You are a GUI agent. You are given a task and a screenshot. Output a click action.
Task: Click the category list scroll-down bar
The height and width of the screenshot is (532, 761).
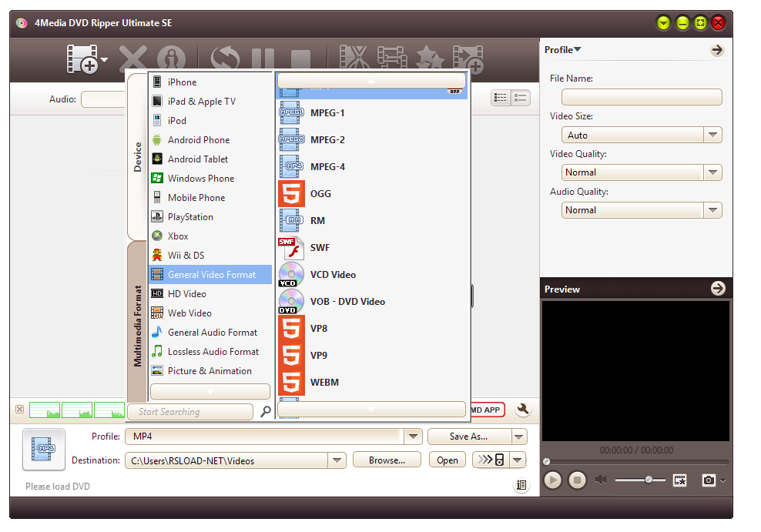[210, 391]
